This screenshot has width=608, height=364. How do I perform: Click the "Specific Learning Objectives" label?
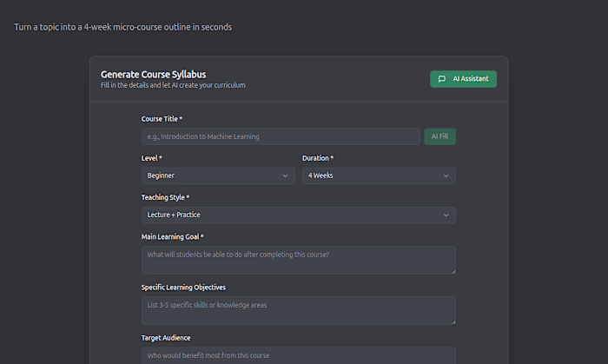[183, 287]
